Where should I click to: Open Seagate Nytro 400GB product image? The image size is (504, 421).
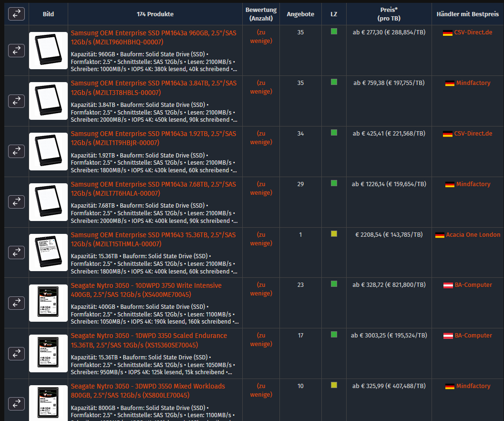click(48, 303)
